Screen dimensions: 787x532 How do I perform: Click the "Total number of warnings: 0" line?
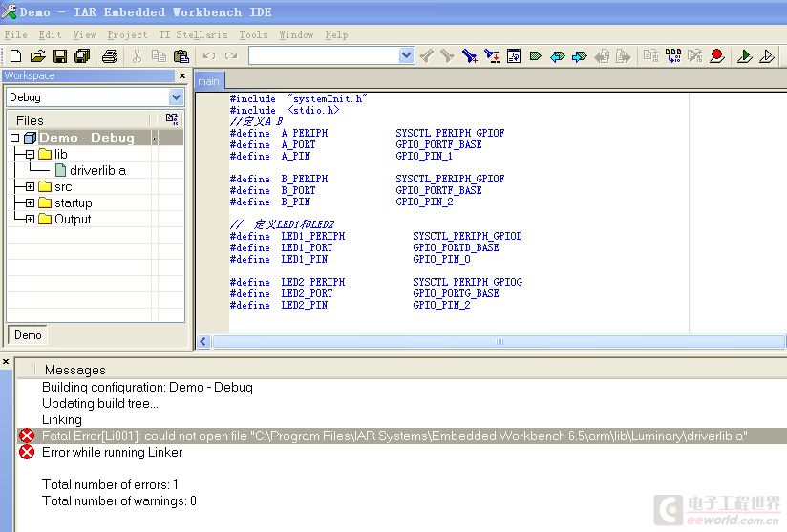119,500
